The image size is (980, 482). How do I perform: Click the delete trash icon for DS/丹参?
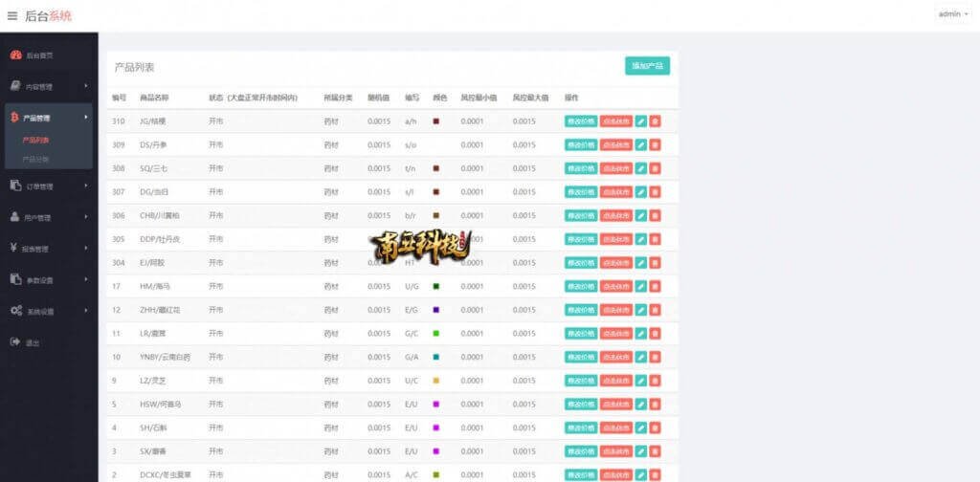point(655,145)
